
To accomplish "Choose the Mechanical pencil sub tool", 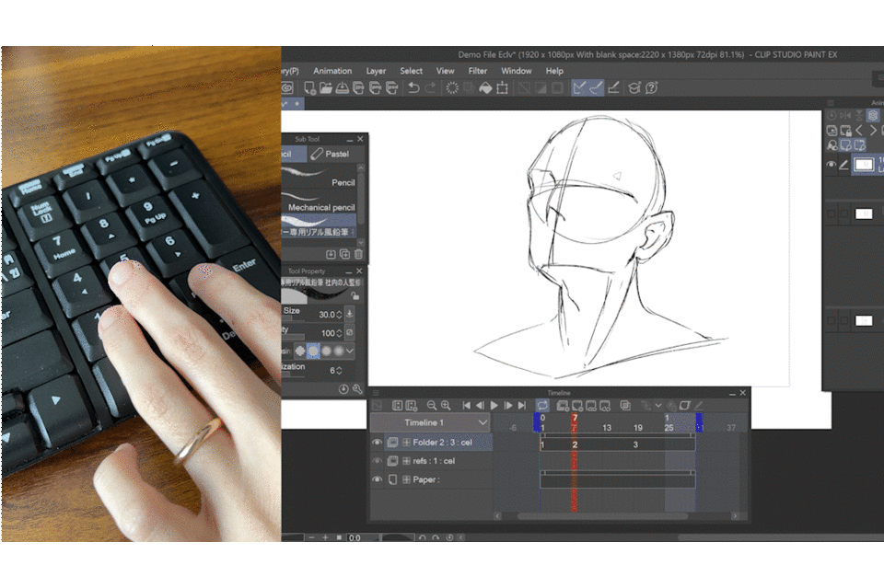I will coord(320,202).
